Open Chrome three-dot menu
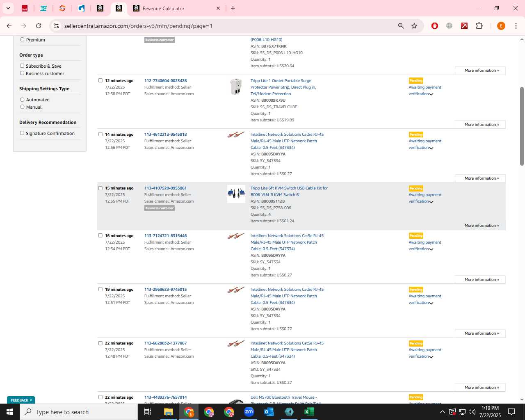The height and width of the screenshot is (420, 525). [516, 26]
